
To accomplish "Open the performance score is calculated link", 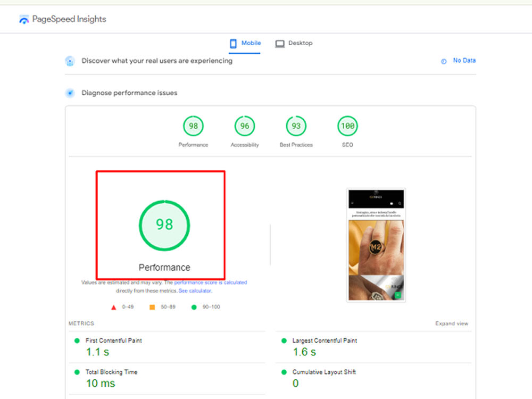I will tap(210, 282).
